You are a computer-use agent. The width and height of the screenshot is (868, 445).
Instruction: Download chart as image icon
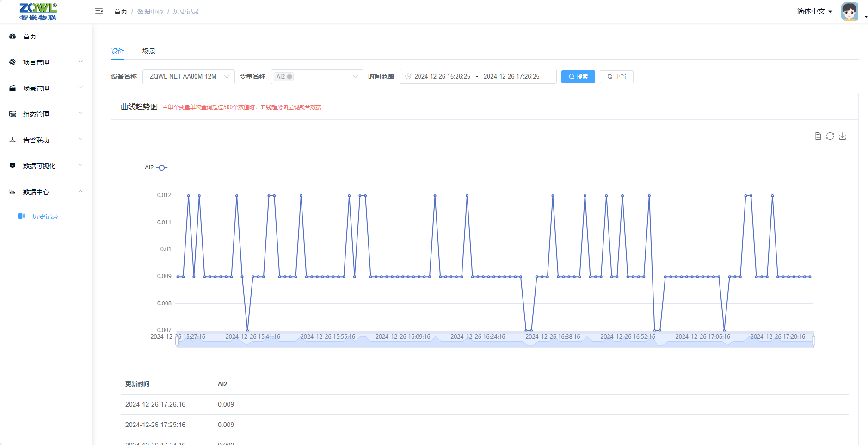(843, 136)
